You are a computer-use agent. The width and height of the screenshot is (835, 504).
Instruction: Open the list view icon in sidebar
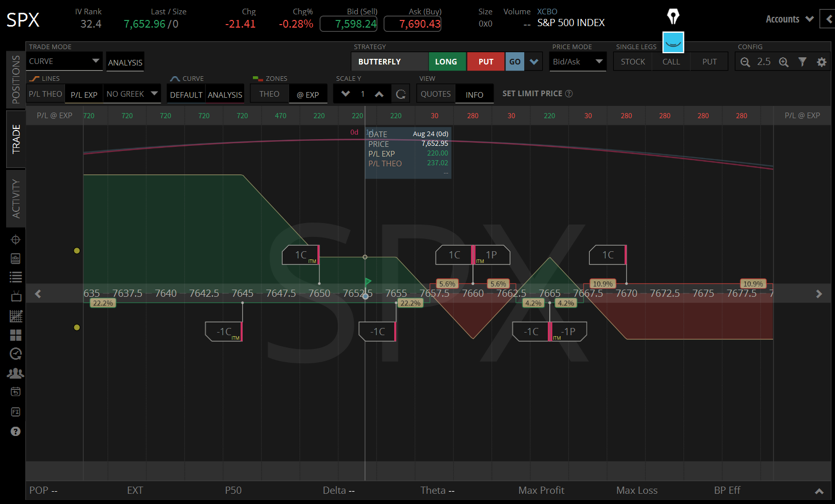coord(15,277)
